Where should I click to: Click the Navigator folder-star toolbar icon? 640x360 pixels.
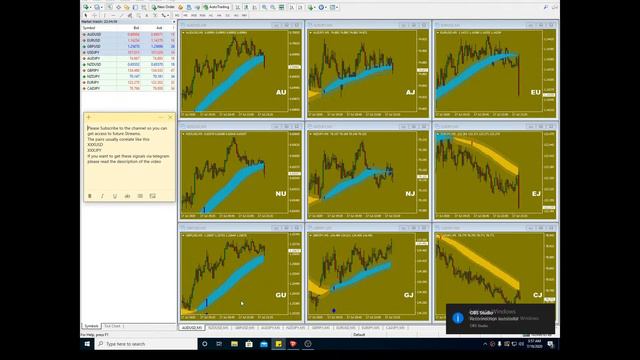coord(127,7)
